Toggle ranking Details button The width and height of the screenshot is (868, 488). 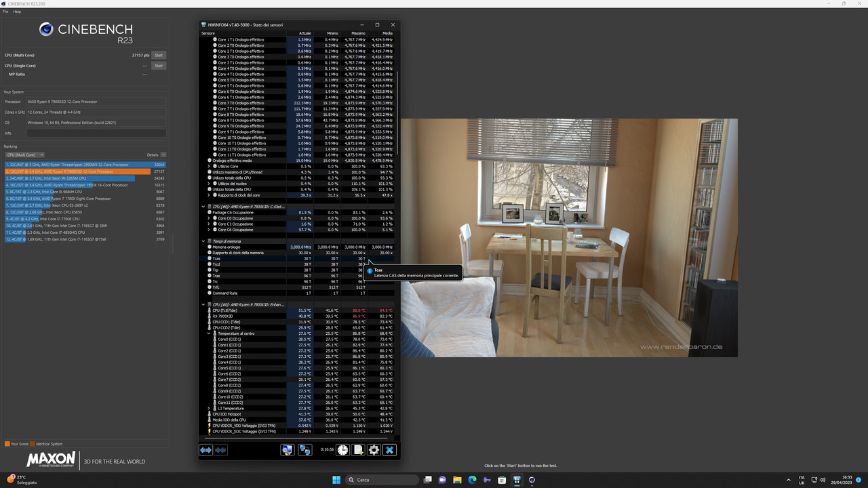click(x=163, y=155)
